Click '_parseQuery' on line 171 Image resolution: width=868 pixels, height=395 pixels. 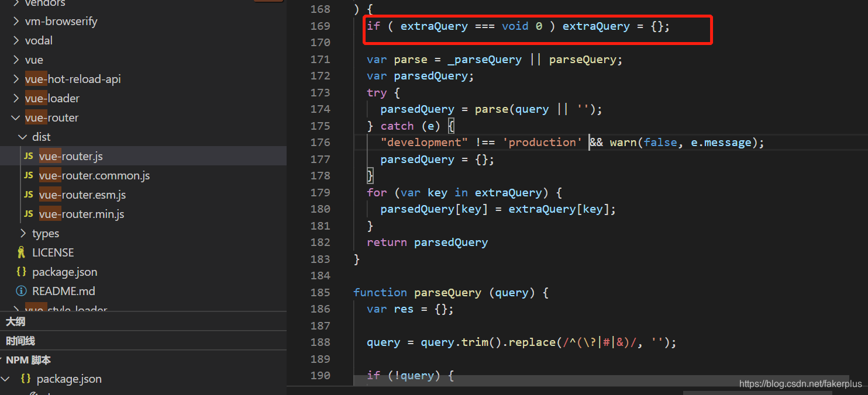[x=484, y=60]
